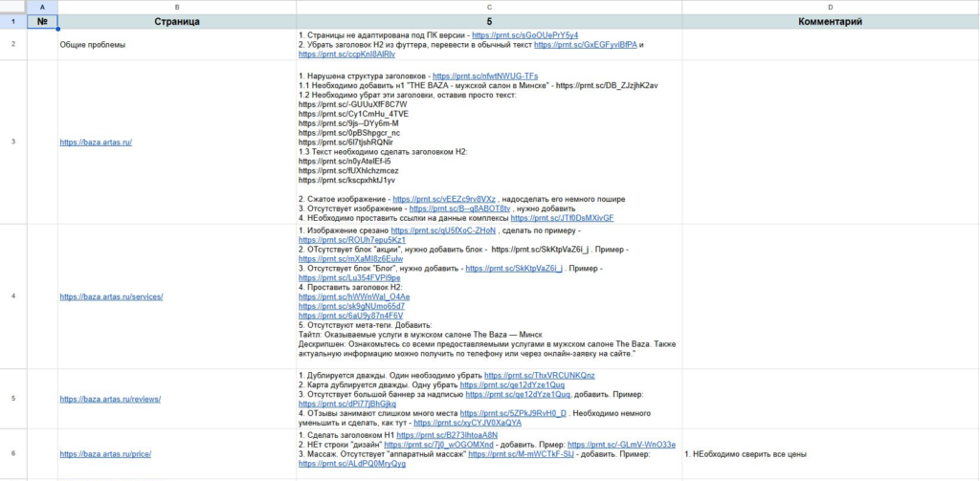Open link prnt.sc/vEEZc9rv8VXz
The width and height of the screenshot is (980, 481).
pyautogui.click(x=444, y=199)
